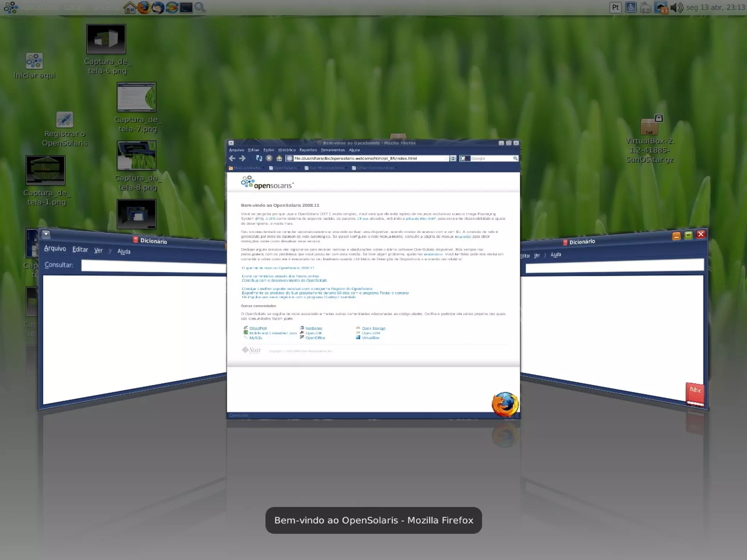The image size is (747, 560).
Task: Click the Consultar field in left Dicionário
Action: (x=154, y=267)
